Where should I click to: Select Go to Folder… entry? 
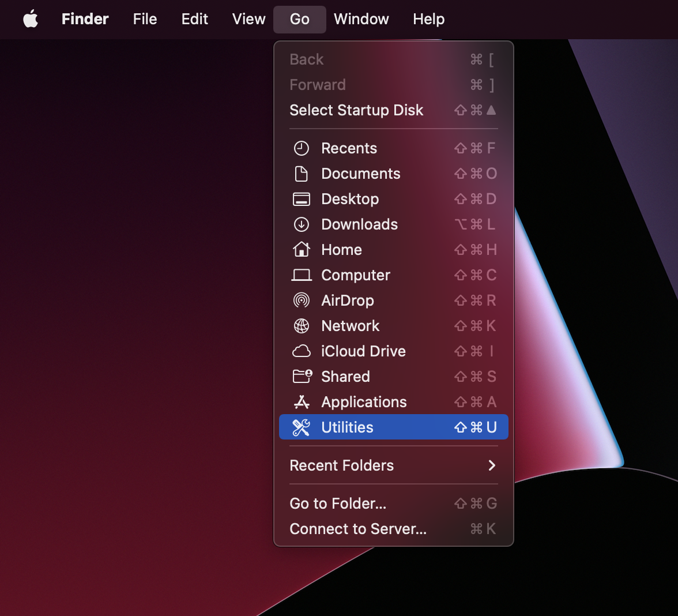click(393, 504)
